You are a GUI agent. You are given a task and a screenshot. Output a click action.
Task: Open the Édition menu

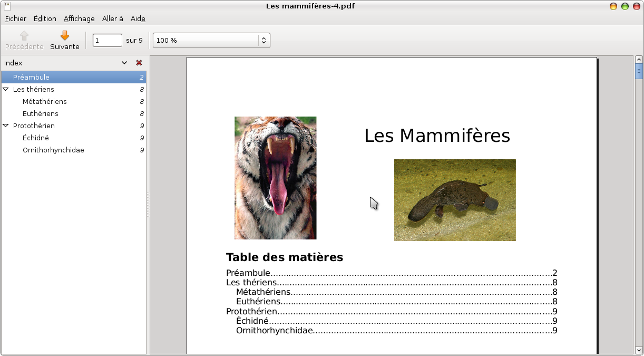tap(45, 18)
